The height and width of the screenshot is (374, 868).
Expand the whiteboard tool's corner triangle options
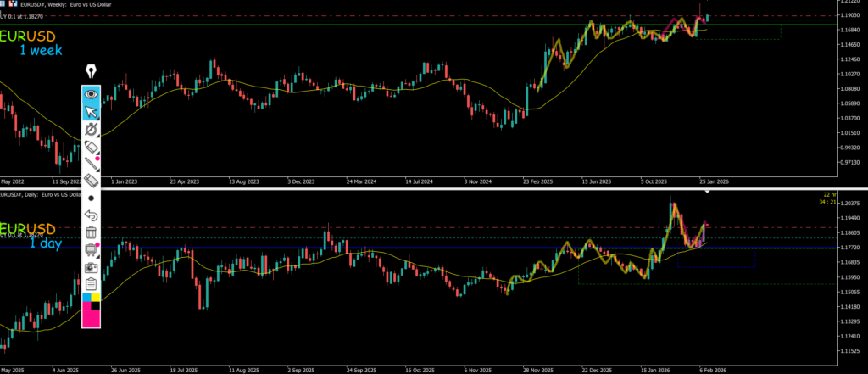tap(98, 244)
